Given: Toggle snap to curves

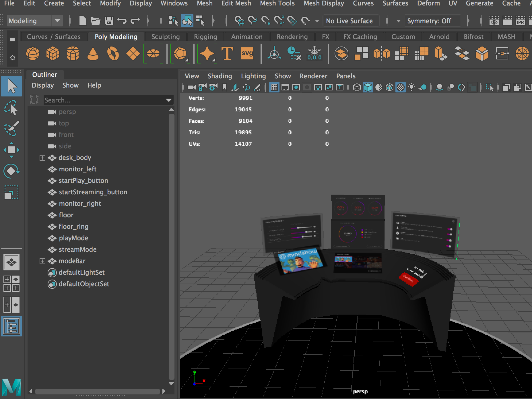Looking at the screenshot, I should click(x=253, y=21).
